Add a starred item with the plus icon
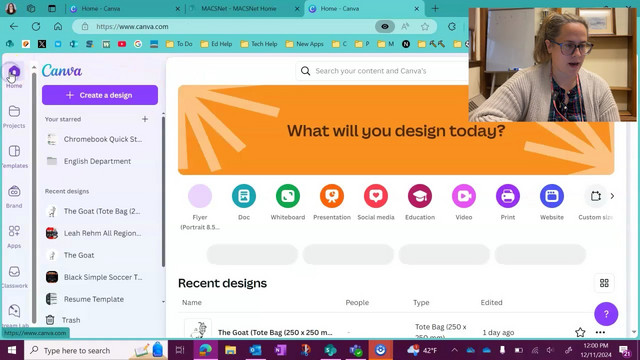Viewport: 640px width, 360px height. 145,119
